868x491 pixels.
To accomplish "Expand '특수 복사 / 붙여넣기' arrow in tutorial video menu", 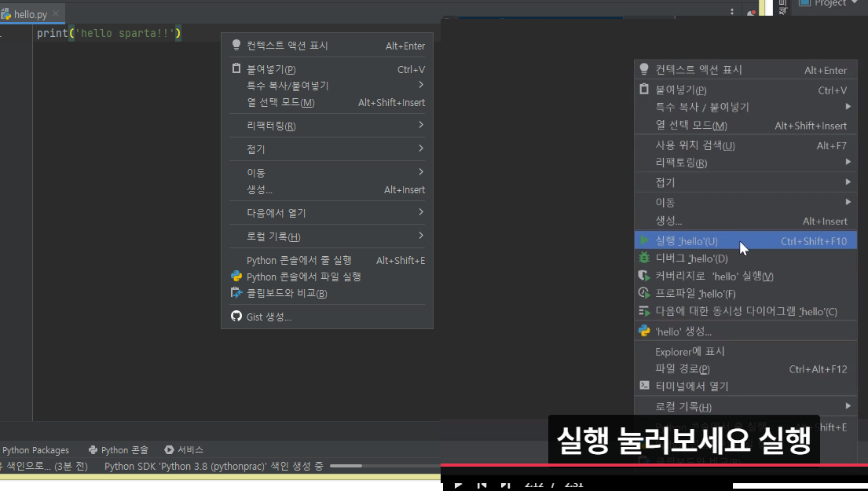I will [848, 106].
